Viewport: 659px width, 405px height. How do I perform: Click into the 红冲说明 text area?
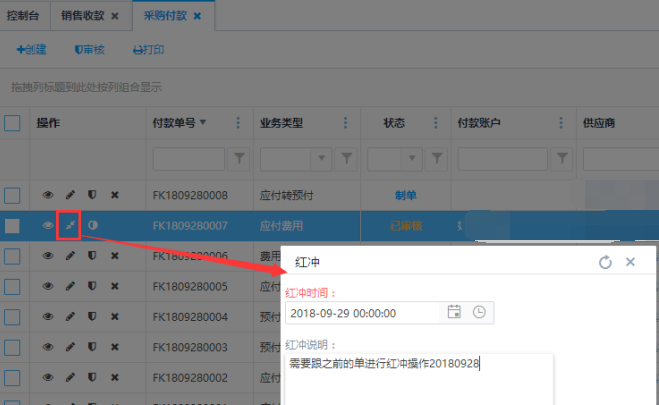point(418,378)
